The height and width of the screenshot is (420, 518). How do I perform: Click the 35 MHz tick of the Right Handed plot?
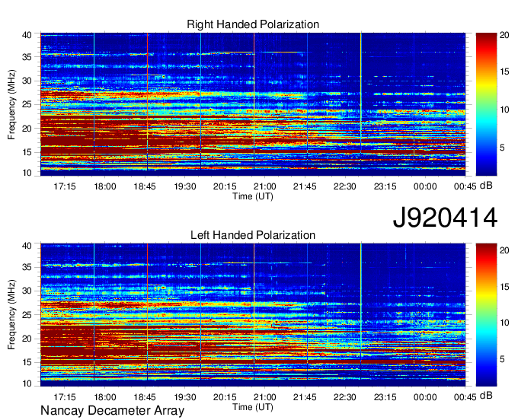27,57
